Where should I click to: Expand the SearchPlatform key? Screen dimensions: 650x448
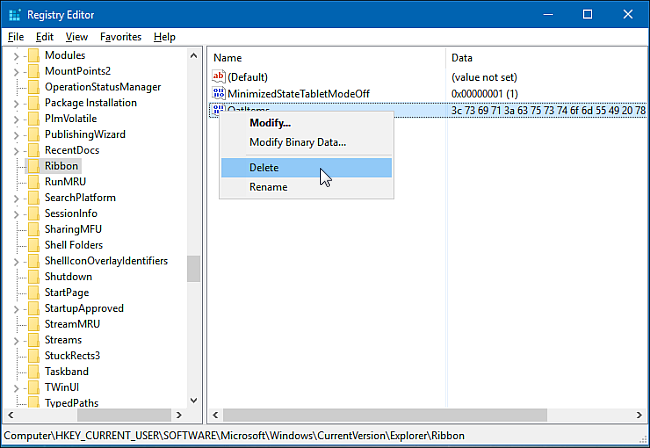pyautogui.click(x=16, y=199)
